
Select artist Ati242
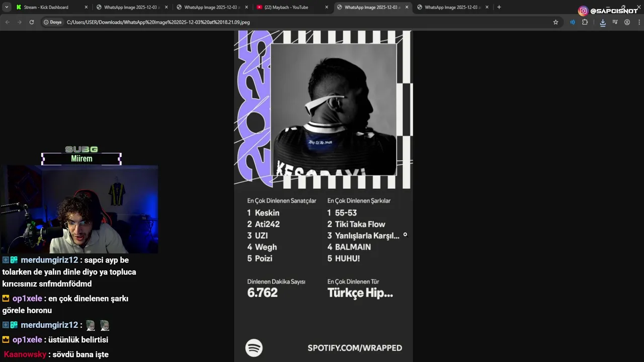(267, 224)
